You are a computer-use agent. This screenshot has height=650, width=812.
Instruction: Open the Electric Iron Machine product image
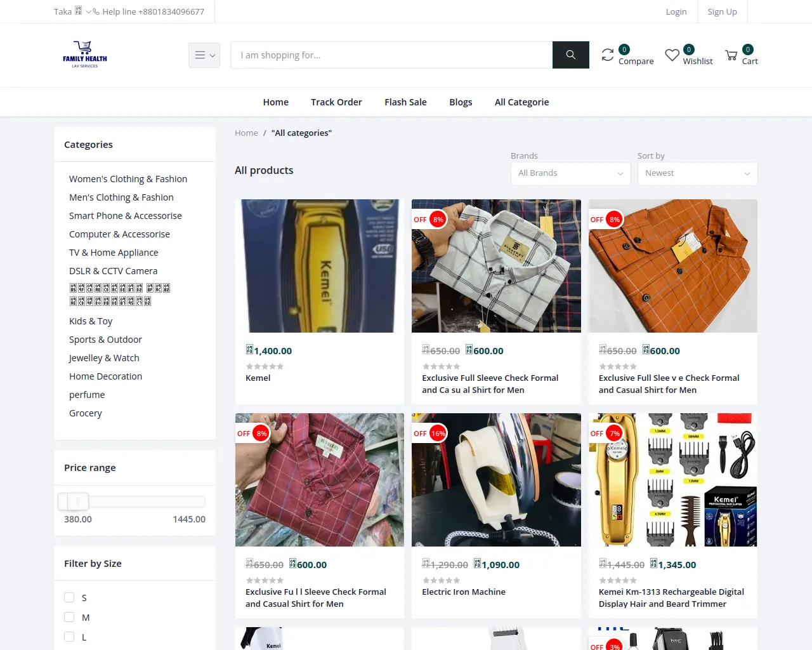pyautogui.click(x=496, y=480)
